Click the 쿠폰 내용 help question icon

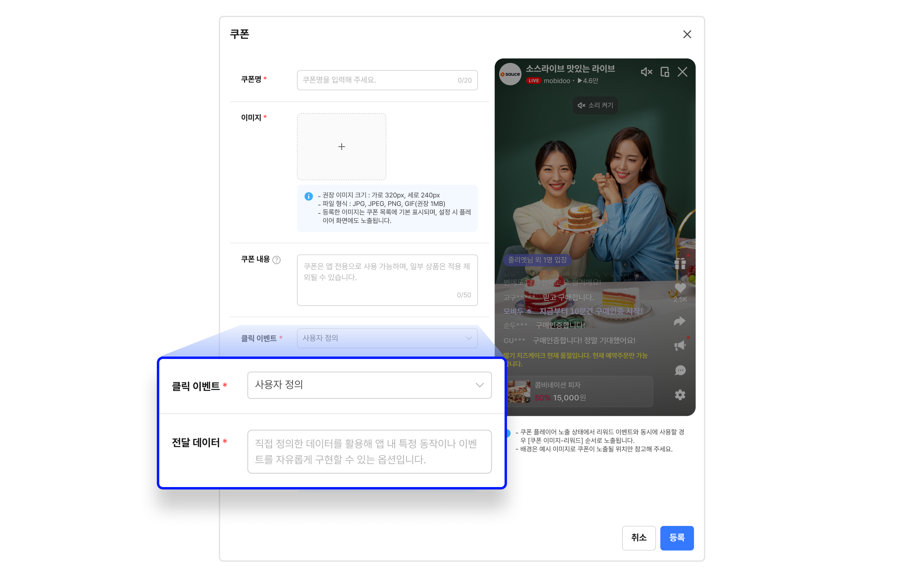[x=276, y=260]
